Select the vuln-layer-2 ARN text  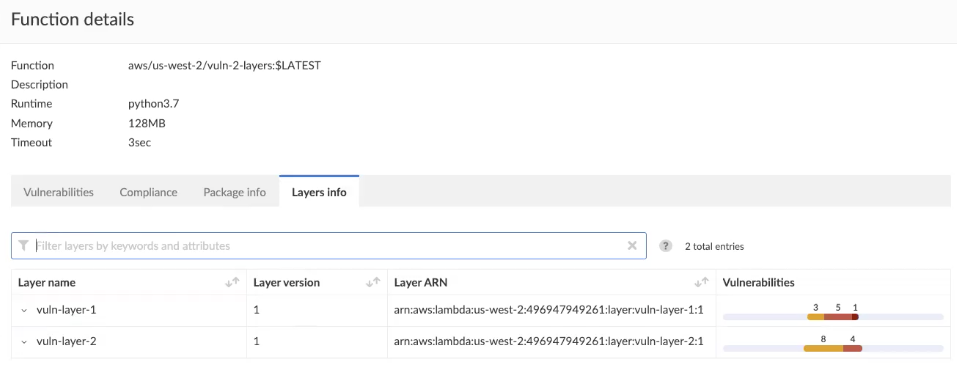tap(549, 341)
